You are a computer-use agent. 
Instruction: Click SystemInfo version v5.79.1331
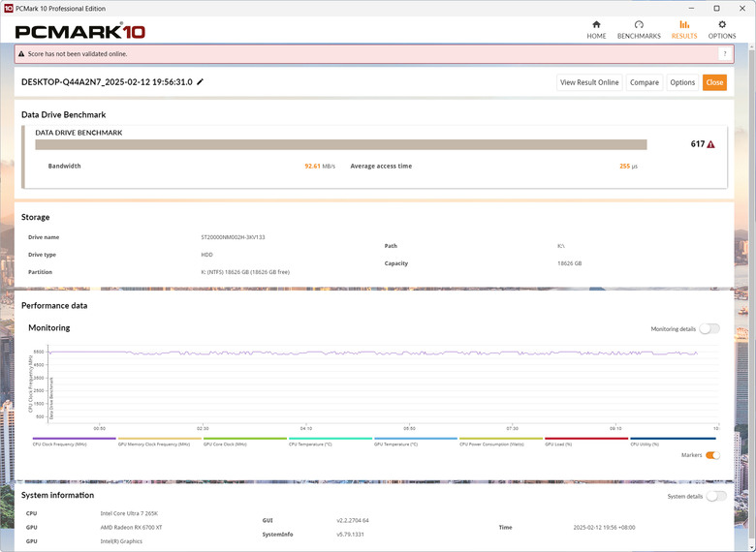[x=350, y=535]
